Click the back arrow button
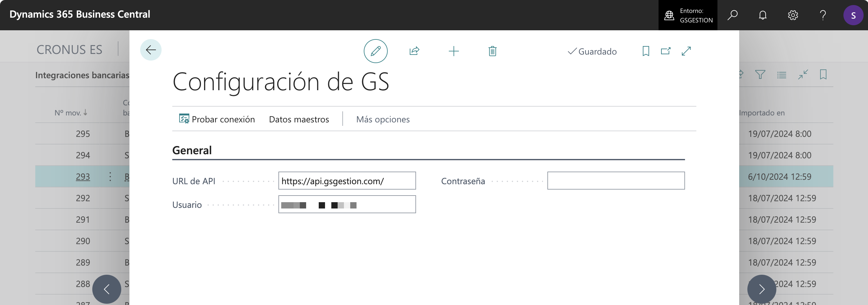 (151, 50)
